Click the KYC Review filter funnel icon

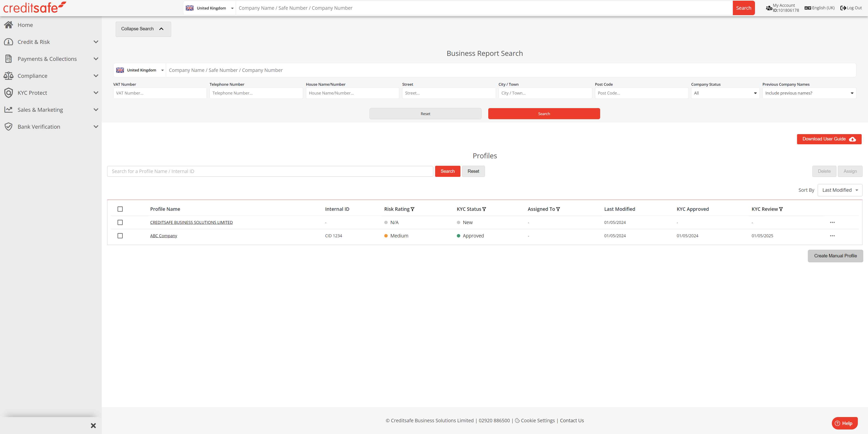pos(781,209)
